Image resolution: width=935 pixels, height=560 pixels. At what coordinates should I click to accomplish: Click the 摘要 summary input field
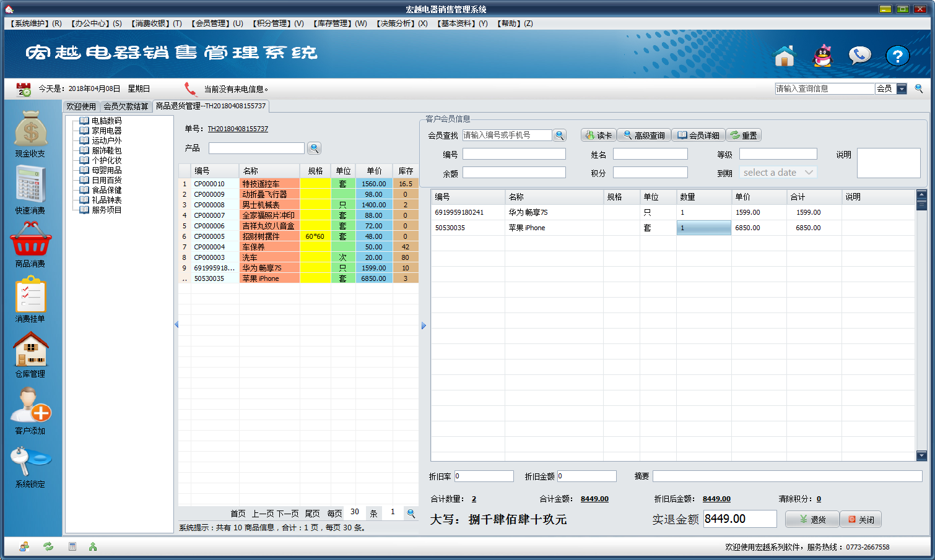tap(787, 476)
